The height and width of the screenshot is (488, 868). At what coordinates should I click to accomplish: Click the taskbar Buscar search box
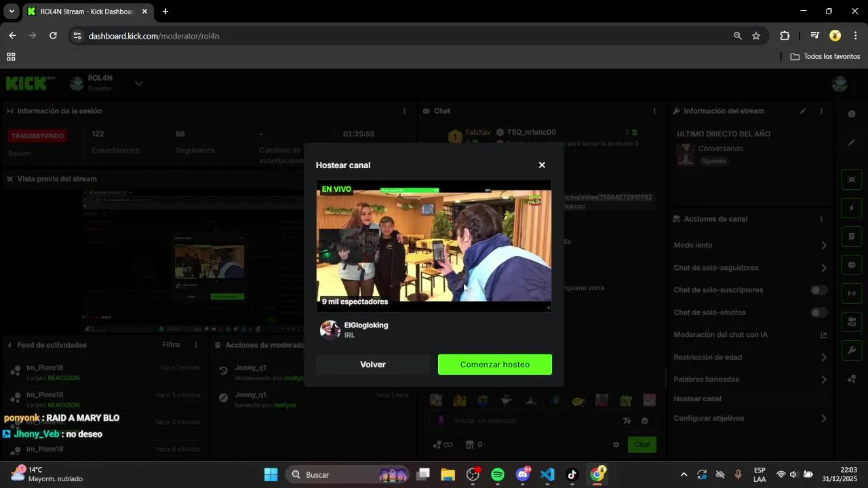[x=347, y=474]
